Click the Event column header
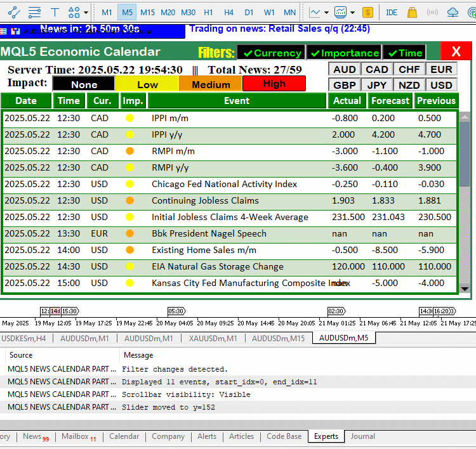The image size is (476, 449). [x=237, y=101]
